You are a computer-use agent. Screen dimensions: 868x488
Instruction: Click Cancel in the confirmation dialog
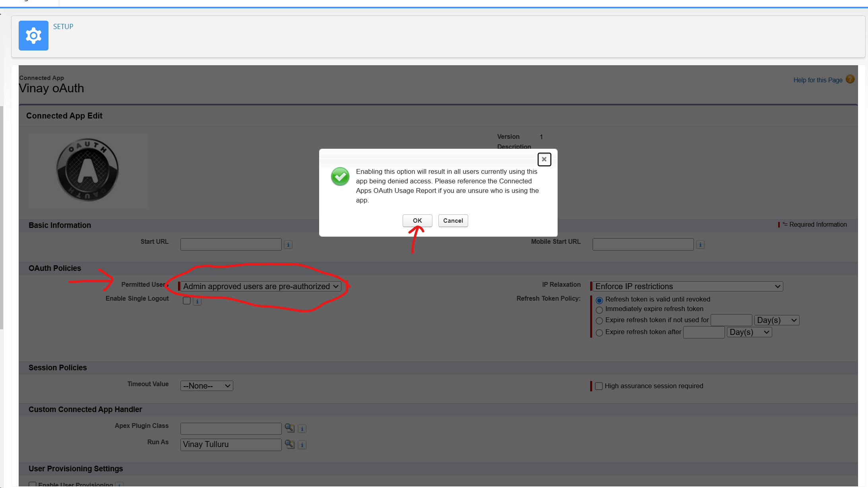point(453,220)
